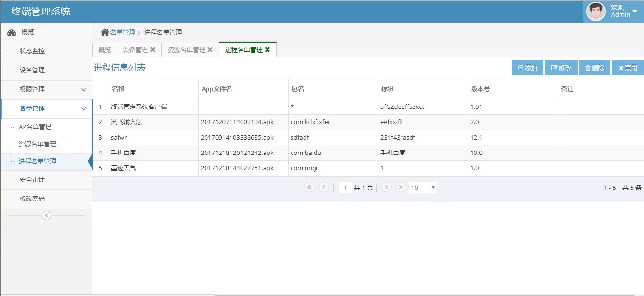Jump to last page of list
This screenshot has width=644, height=296.
401,188
